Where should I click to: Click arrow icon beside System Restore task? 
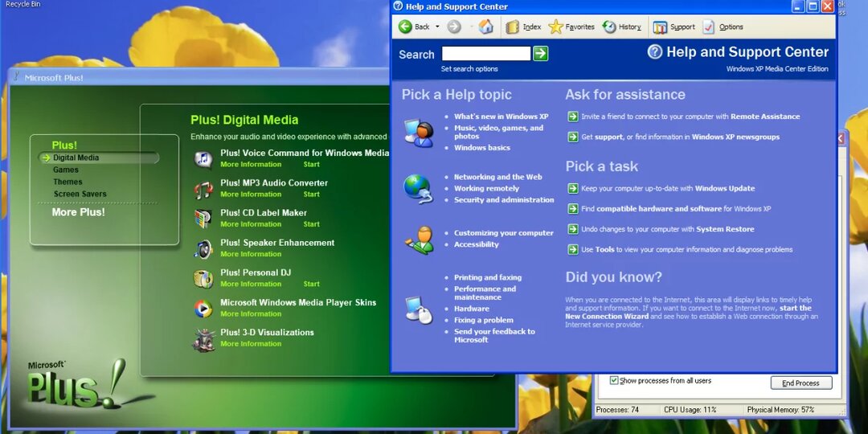click(x=573, y=229)
